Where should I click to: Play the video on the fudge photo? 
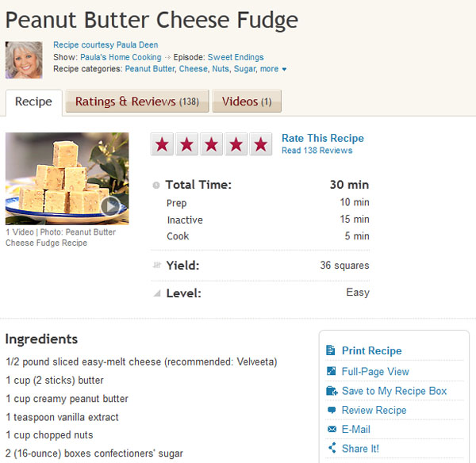[110, 206]
